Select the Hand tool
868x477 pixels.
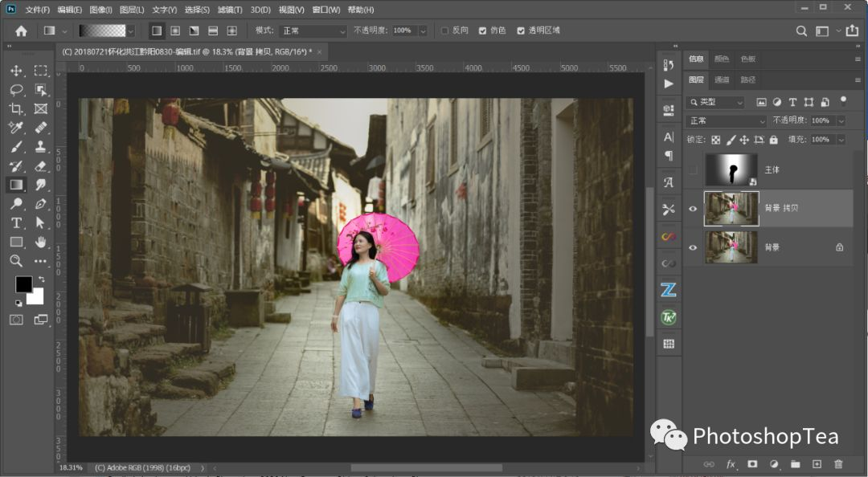[x=40, y=242]
